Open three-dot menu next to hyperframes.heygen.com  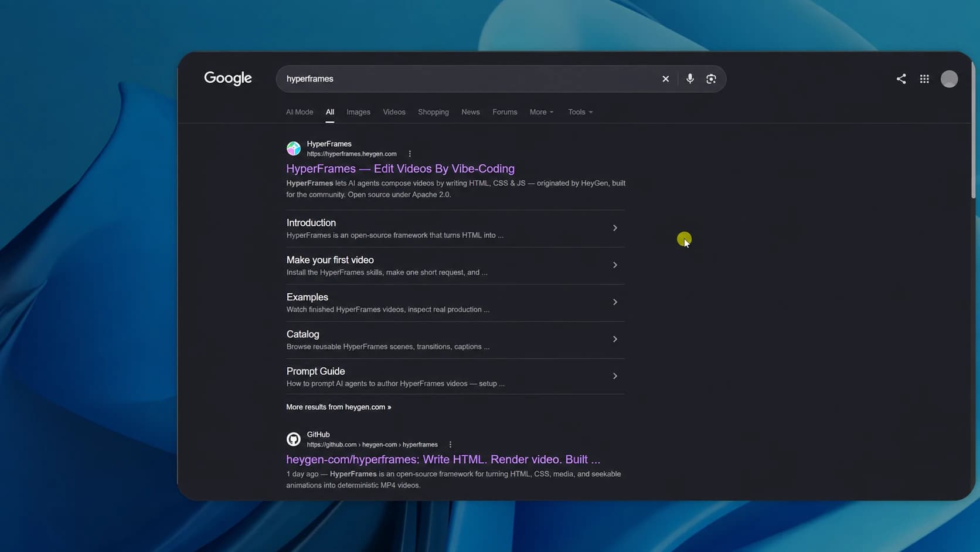(410, 154)
